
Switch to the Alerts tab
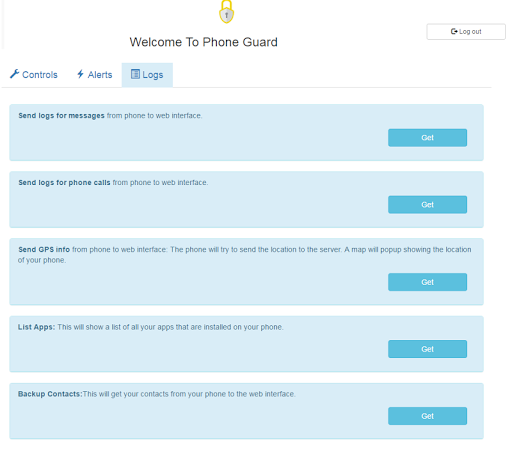(95, 75)
